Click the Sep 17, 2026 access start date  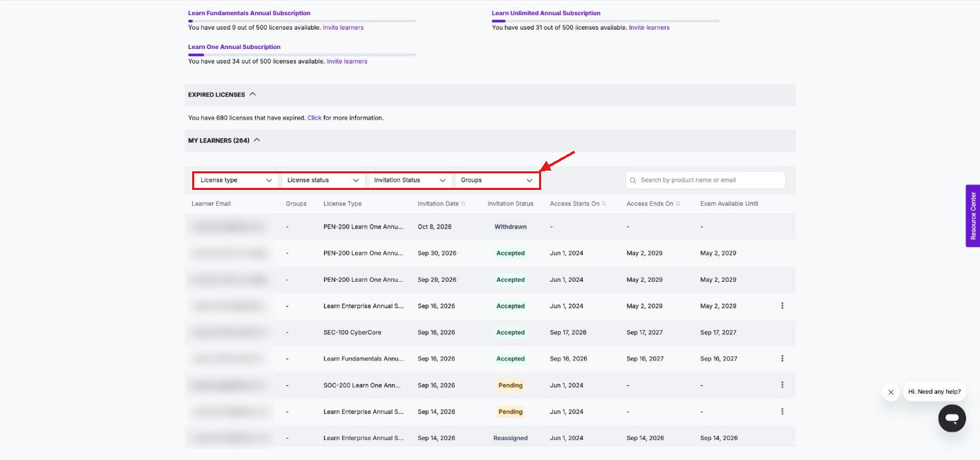click(x=568, y=332)
